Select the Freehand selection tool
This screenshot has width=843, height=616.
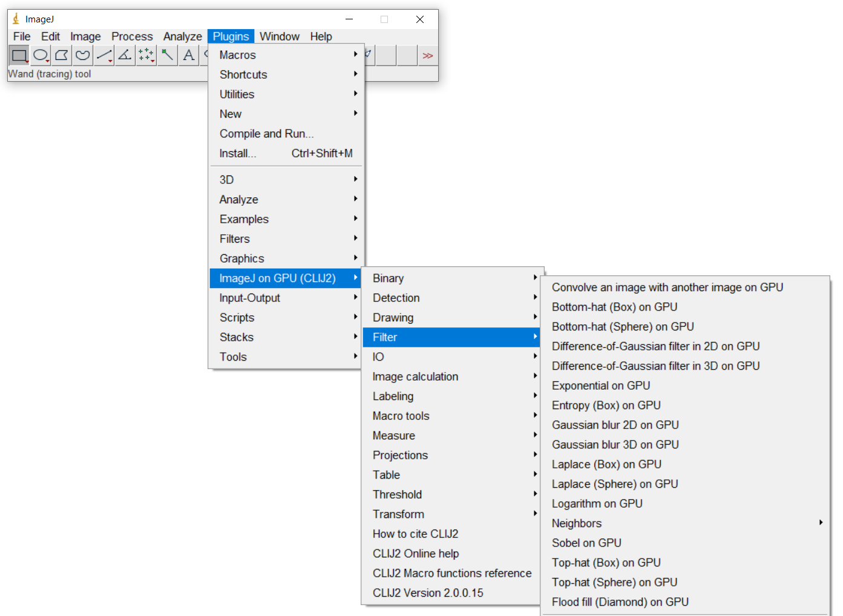click(x=83, y=56)
